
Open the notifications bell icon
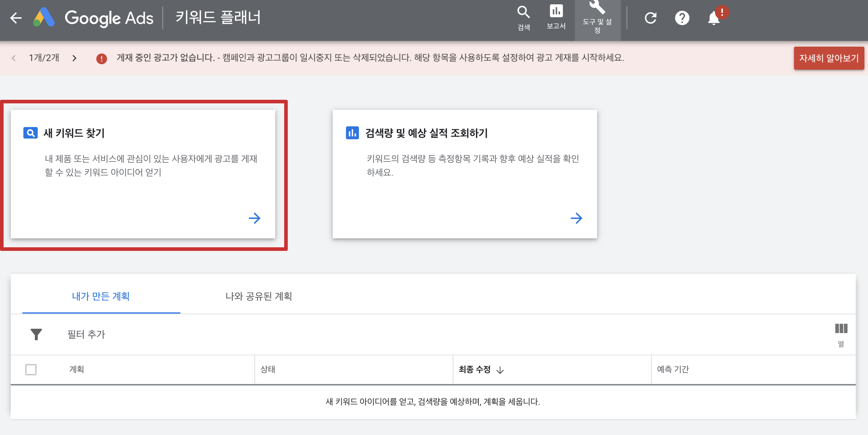click(714, 18)
